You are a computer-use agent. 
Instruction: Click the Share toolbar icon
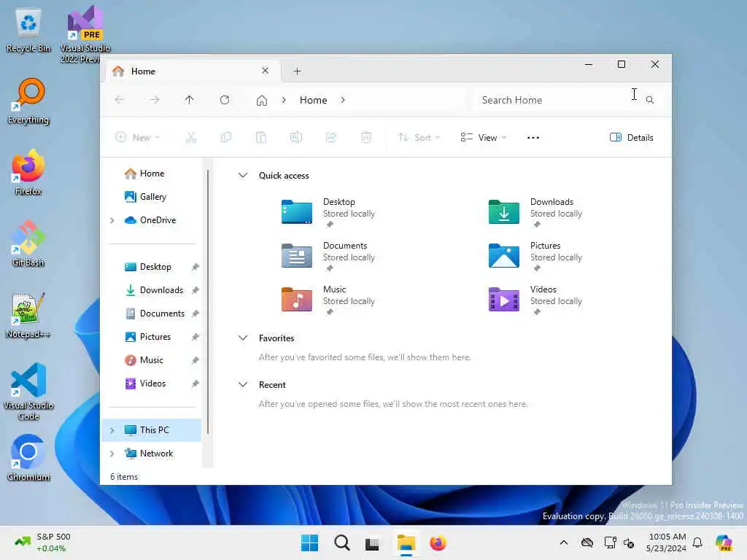tap(331, 138)
